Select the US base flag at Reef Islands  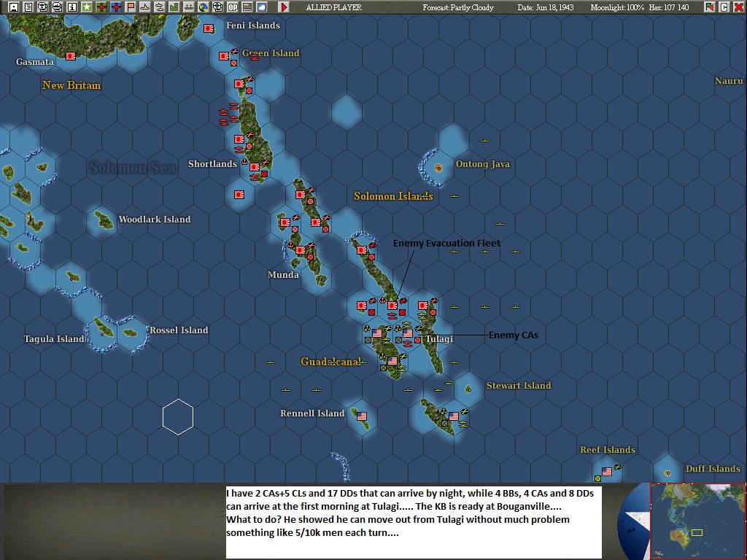(606, 472)
